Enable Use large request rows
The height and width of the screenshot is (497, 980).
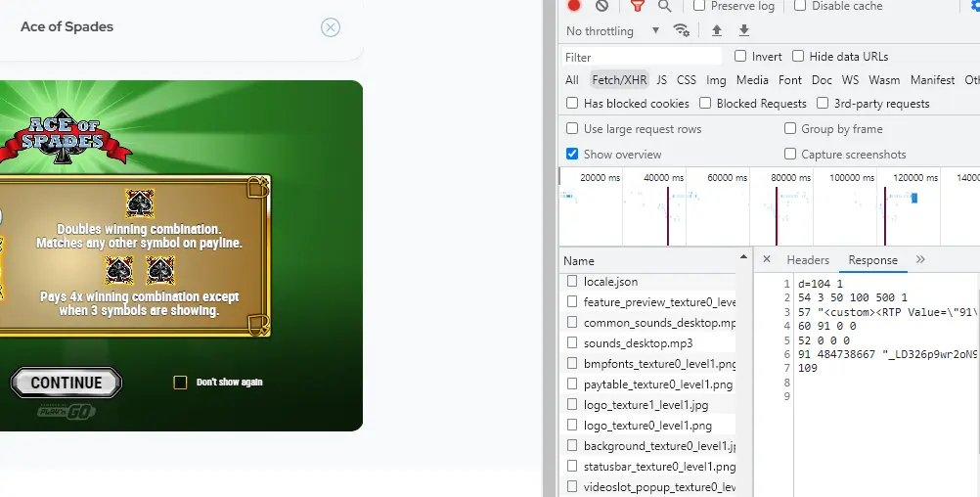pos(572,128)
